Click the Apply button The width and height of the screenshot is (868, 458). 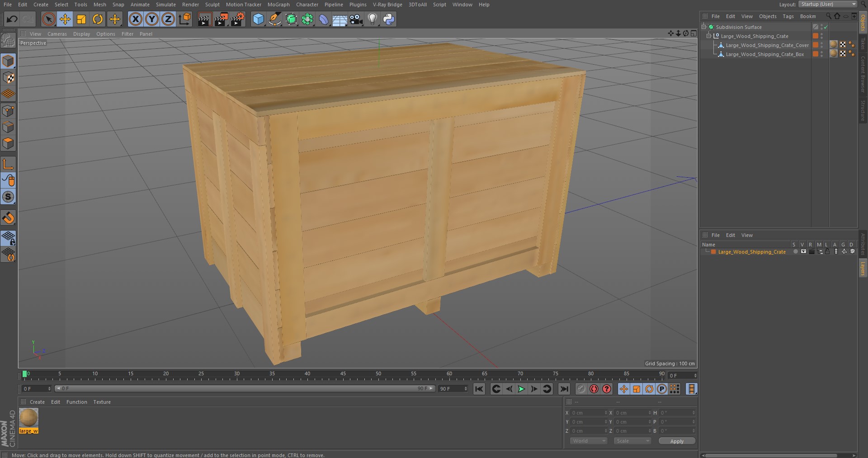[677, 441]
